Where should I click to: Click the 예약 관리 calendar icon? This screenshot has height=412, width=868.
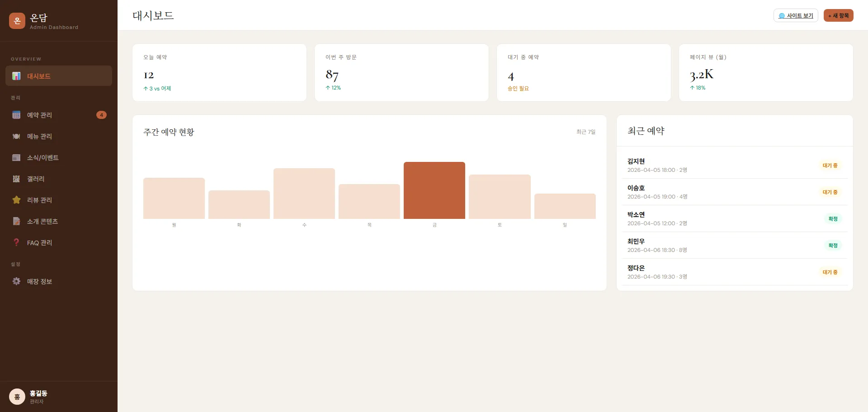[x=16, y=115]
